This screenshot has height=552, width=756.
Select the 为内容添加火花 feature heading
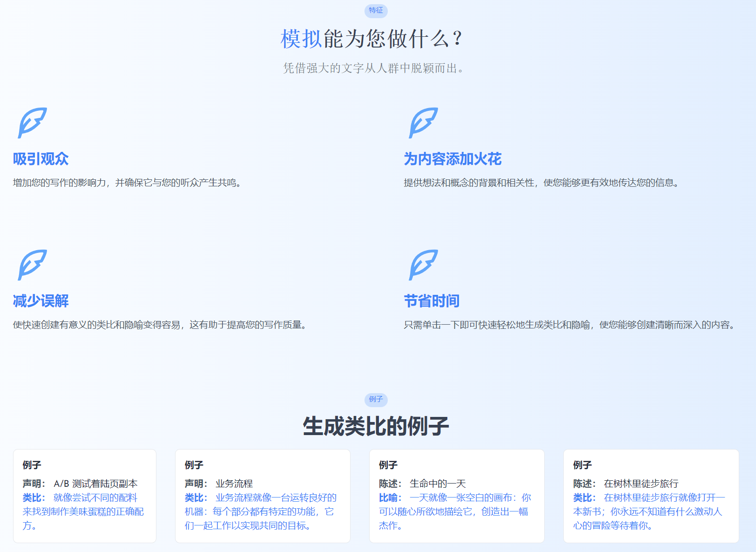pos(452,159)
